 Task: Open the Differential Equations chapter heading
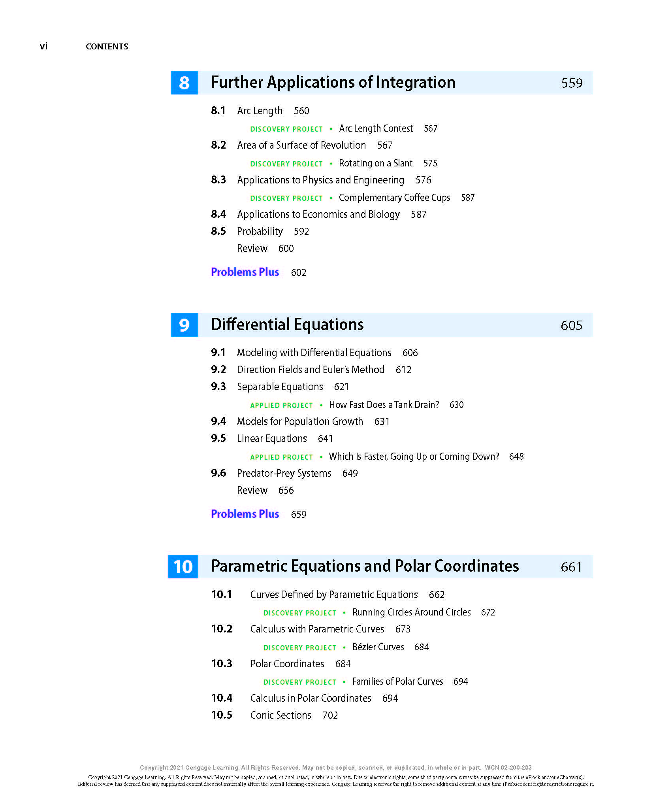[x=287, y=325]
